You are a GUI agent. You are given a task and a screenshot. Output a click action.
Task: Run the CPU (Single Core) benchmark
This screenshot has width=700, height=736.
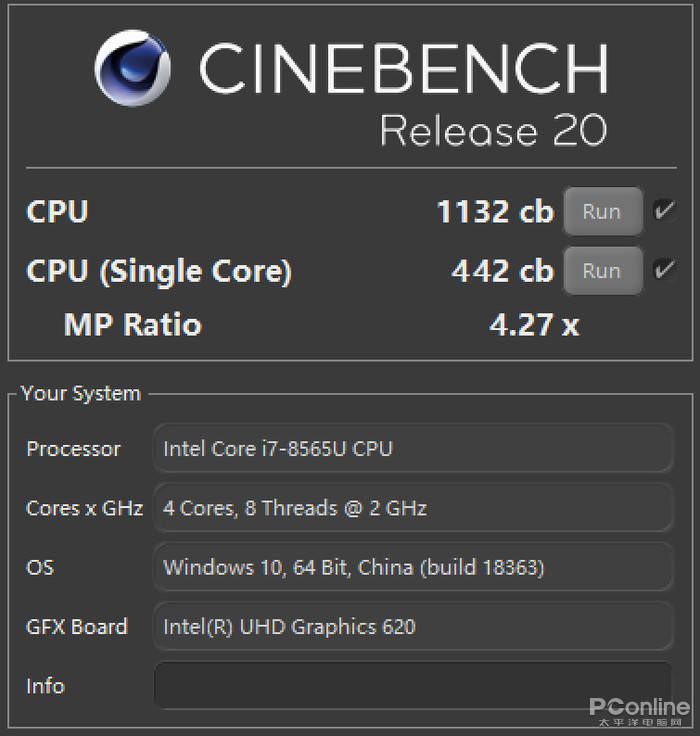tap(602, 271)
